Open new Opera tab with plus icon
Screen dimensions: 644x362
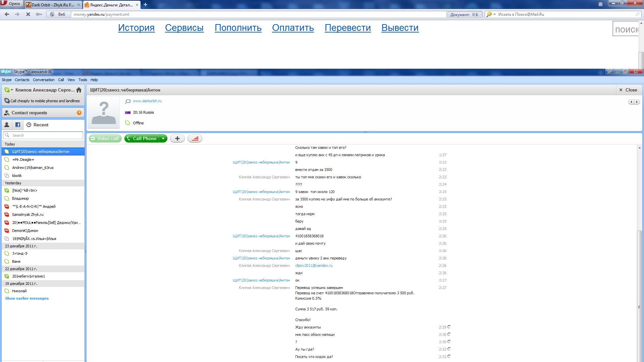145,5
